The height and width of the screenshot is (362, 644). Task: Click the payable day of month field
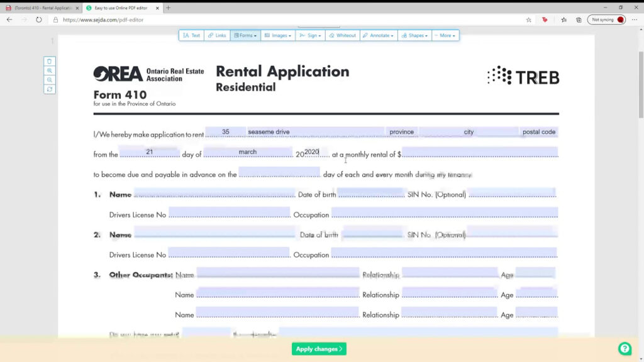[x=279, y=172]
